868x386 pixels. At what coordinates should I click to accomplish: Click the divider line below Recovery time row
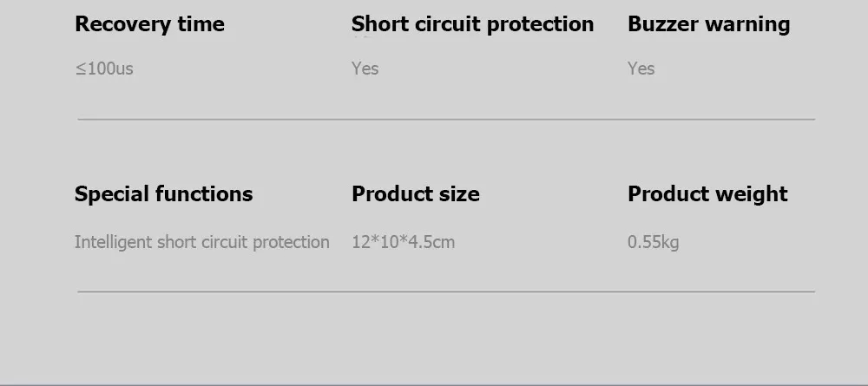(x=446, y=119)
